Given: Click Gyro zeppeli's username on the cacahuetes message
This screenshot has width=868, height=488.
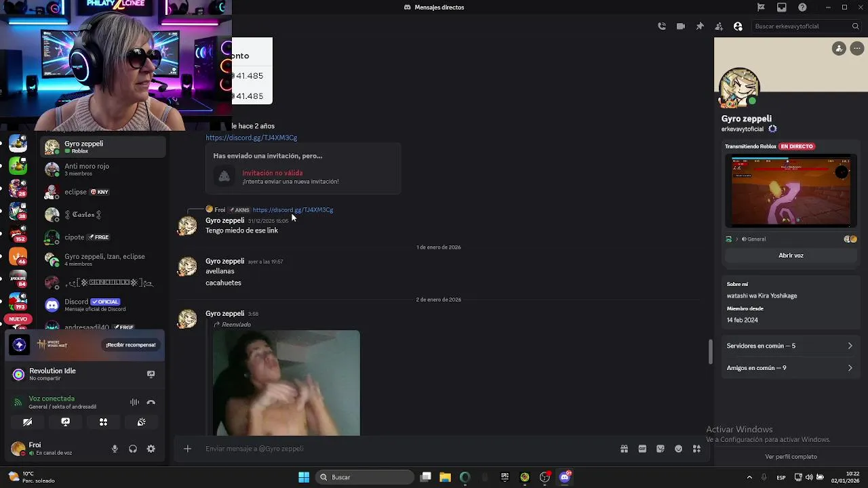Looking at the screenshot, I should coord(224,261).
